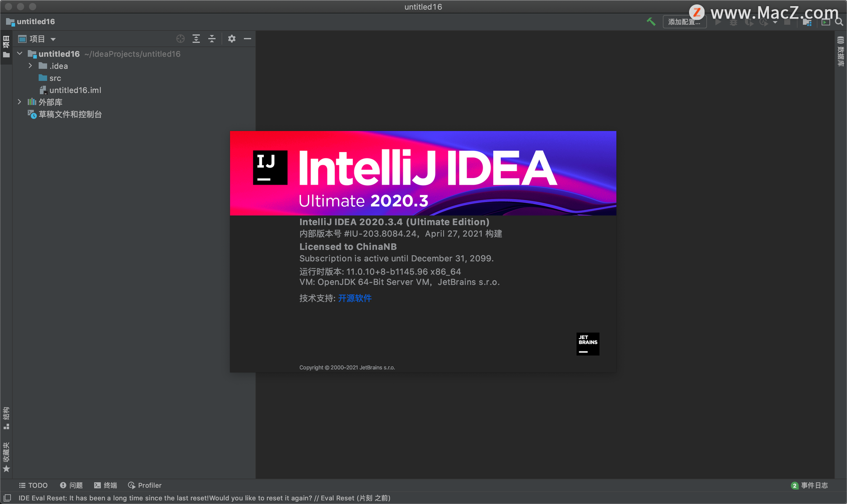The image size is (847, 504).
Task: Click the Collapse All icon in Project panel
Action: pos(212,39)
